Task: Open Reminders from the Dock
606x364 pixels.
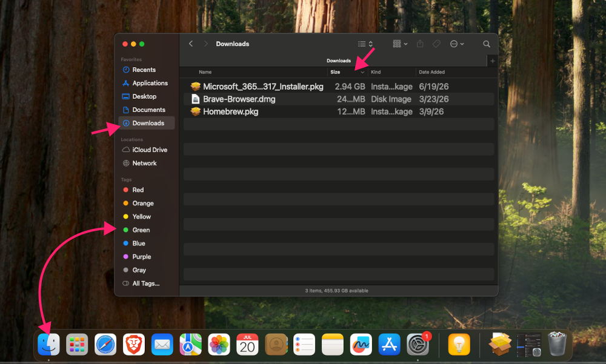Action: point(304,344)
